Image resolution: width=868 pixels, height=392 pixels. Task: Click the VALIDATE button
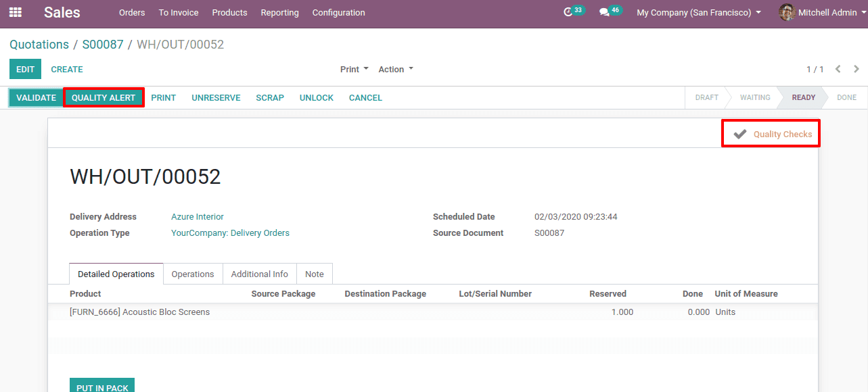pos(37,98)
